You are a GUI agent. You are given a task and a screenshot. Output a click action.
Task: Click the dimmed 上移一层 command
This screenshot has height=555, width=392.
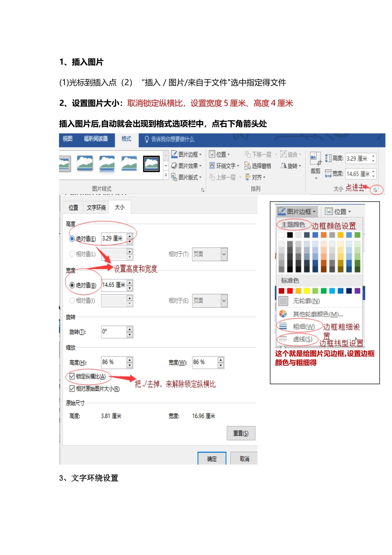tap(225, 178)
